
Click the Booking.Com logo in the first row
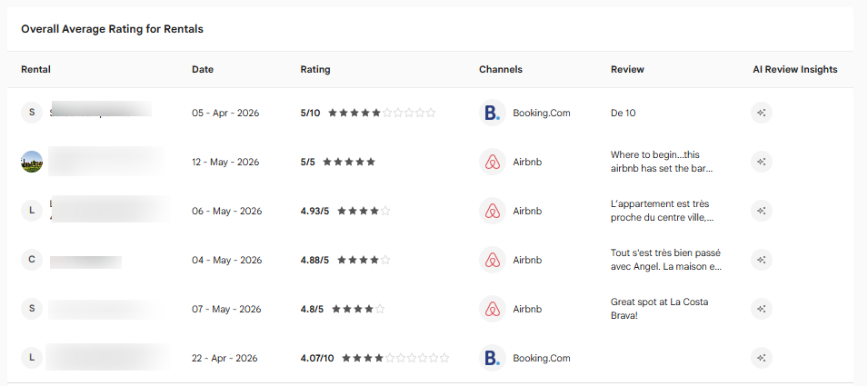(x=493, y=113)
